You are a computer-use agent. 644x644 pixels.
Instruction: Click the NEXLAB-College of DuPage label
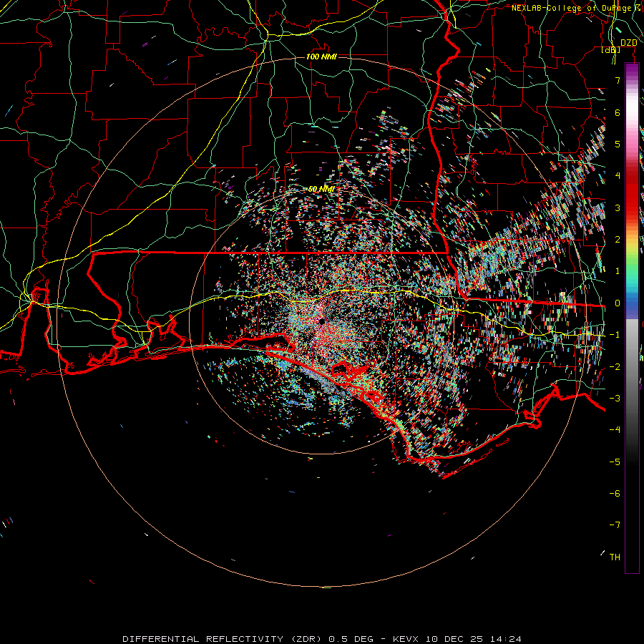tap(574, 8)
